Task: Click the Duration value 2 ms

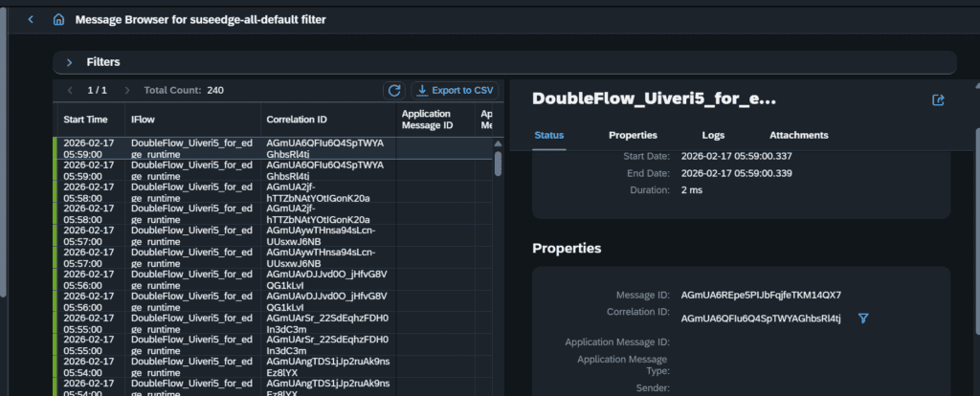Action: point(691,190)
